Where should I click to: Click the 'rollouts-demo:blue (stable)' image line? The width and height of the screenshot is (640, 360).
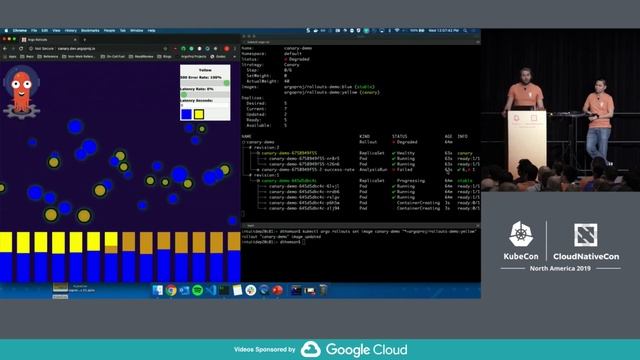point(329,87)
